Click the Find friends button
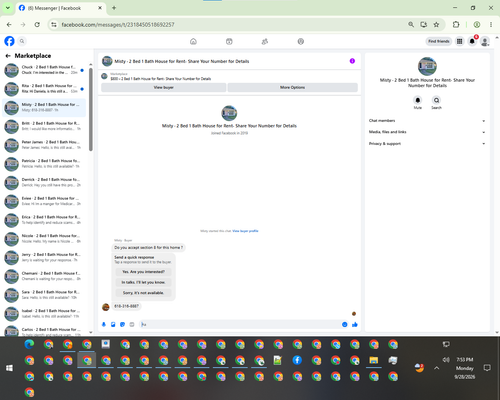 point(439,41)
